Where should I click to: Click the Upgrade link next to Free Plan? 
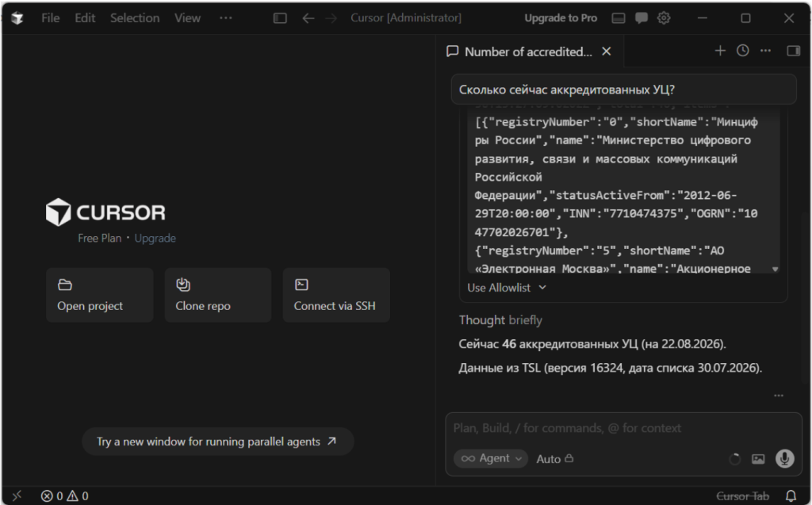(x=155, y=239)
